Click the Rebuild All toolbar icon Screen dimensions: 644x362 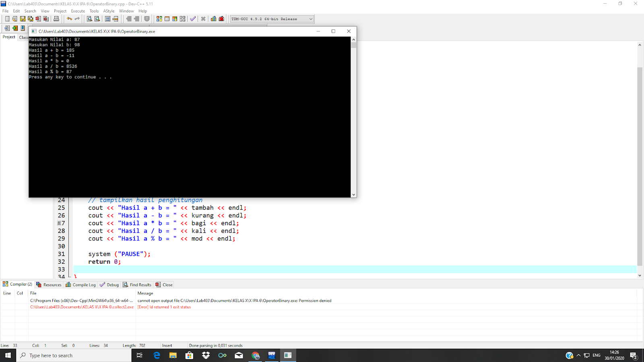click(x=182, y=19)
